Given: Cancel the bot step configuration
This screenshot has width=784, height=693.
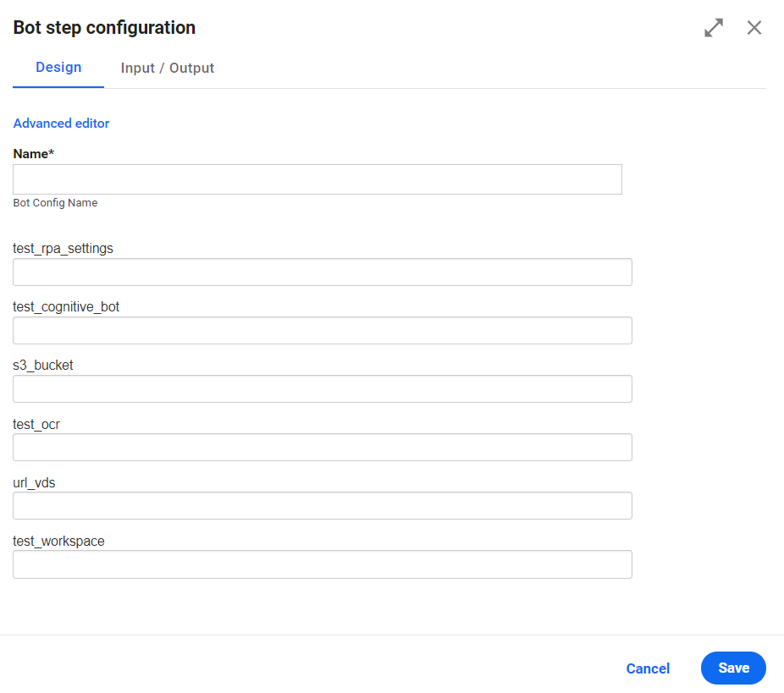Looking at the screenshot, I should (648, 668).
